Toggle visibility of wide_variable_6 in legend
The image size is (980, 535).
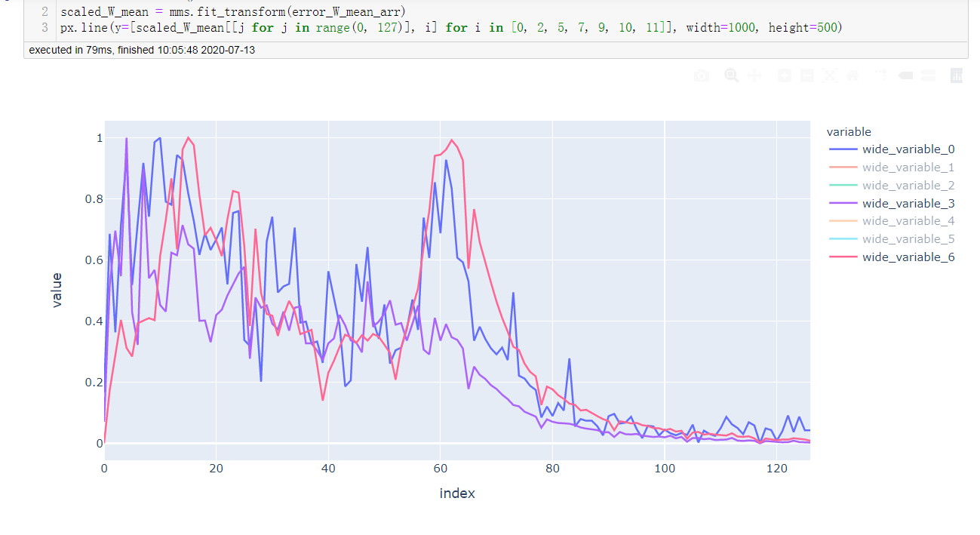[908, 257]
